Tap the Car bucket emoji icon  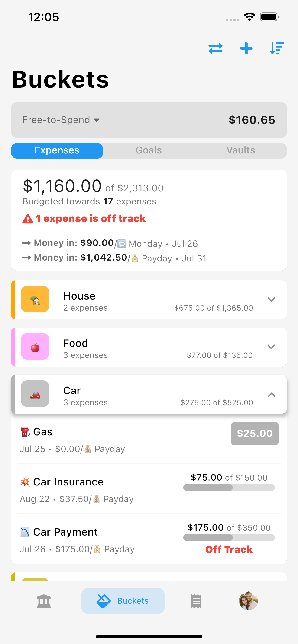tap(35, 393)
